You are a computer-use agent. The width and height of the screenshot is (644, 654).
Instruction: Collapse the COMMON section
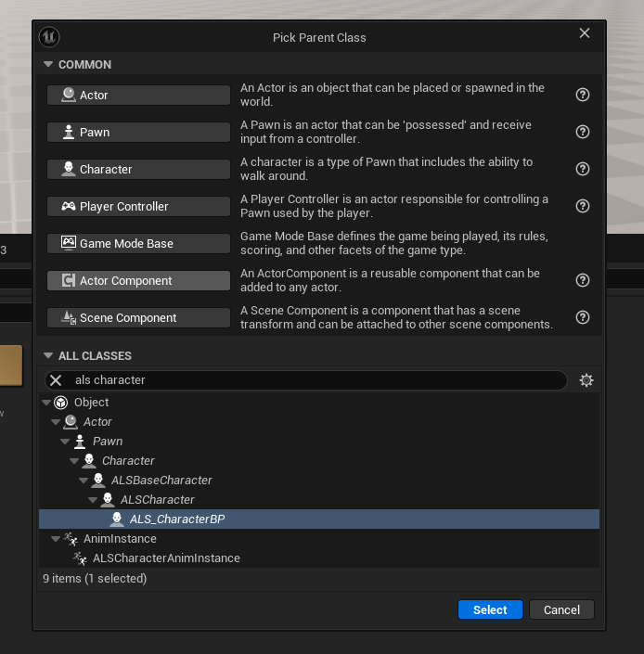pyautogui.click(x=48, y=64)
